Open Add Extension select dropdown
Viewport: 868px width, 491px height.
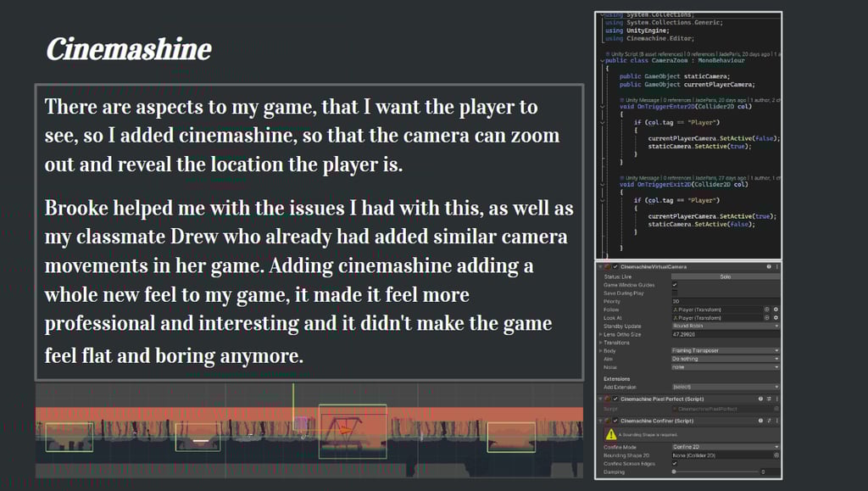pyautogui.click(x=726, y=387)
